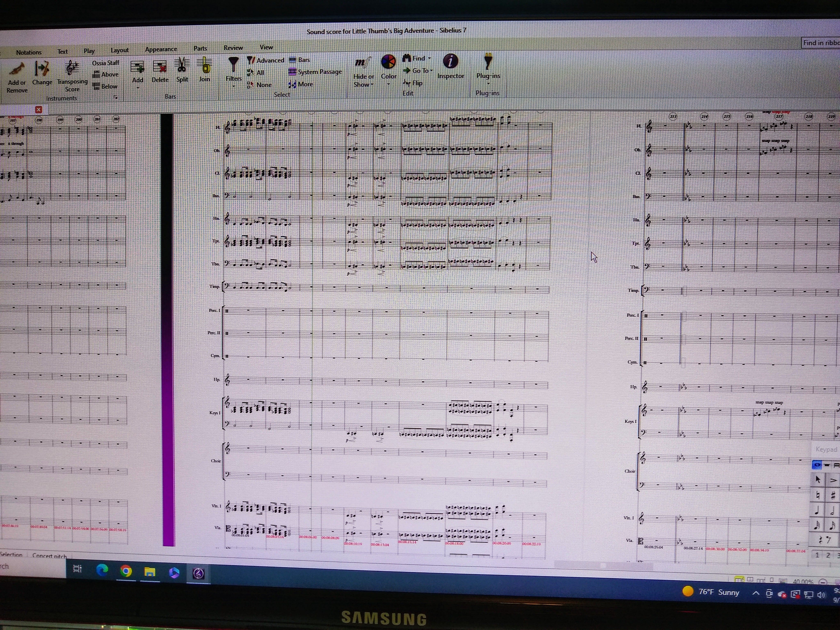
Task: Click the Filters funnel icon
Action: click(x=233, y=65)
